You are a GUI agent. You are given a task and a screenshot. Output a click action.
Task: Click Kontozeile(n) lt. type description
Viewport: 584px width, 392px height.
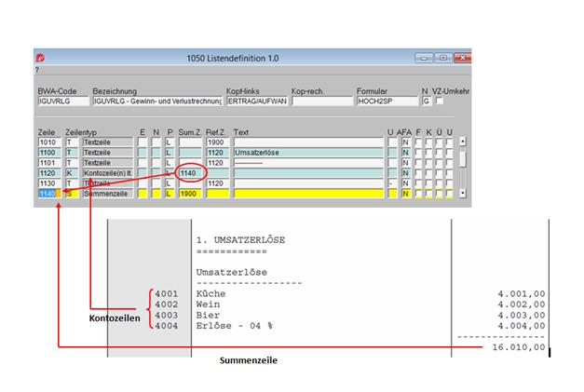(x=108, y=173)
